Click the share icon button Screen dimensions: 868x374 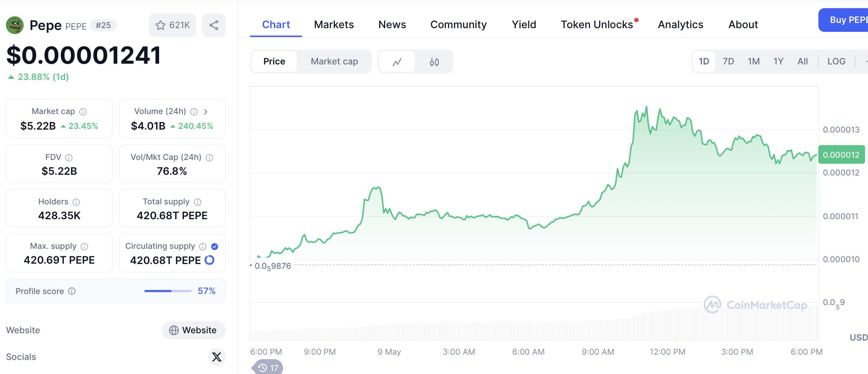[214, 25]
